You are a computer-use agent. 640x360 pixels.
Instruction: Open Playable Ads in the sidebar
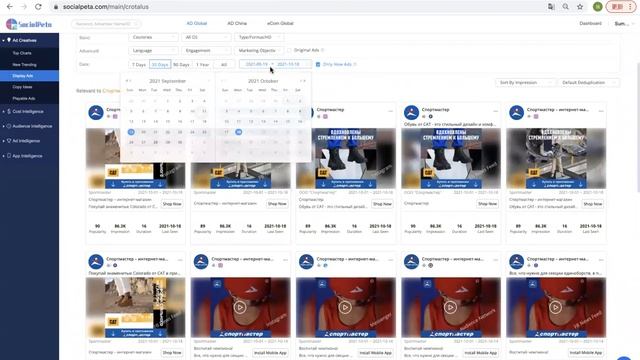tap(29, 98)
